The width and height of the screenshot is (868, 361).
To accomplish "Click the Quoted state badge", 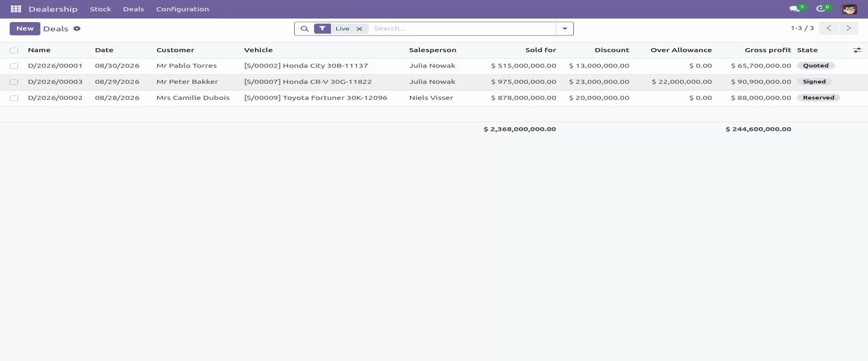I will tap(816, 66).
